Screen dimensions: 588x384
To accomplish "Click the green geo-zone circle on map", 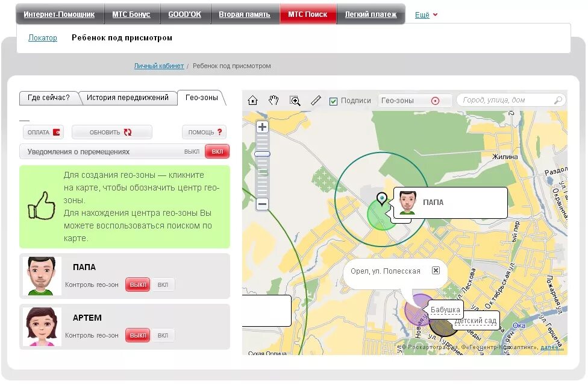I will tap(381, 215).
